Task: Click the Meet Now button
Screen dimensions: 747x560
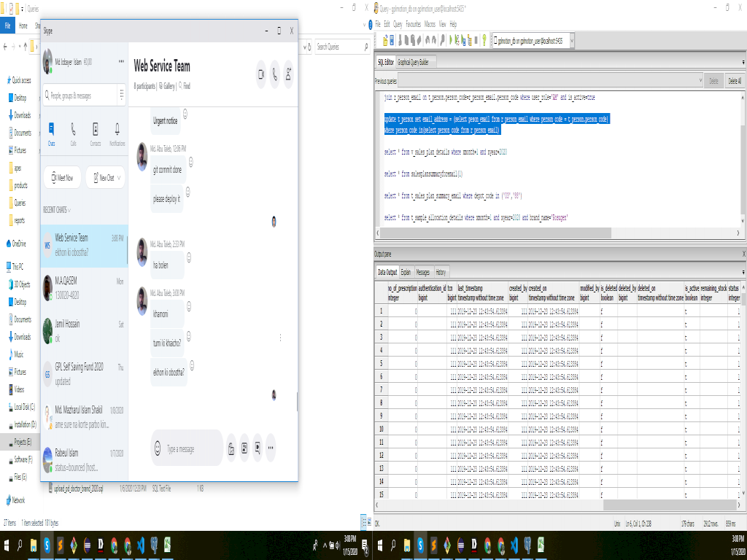Action: tap(63, 178)
